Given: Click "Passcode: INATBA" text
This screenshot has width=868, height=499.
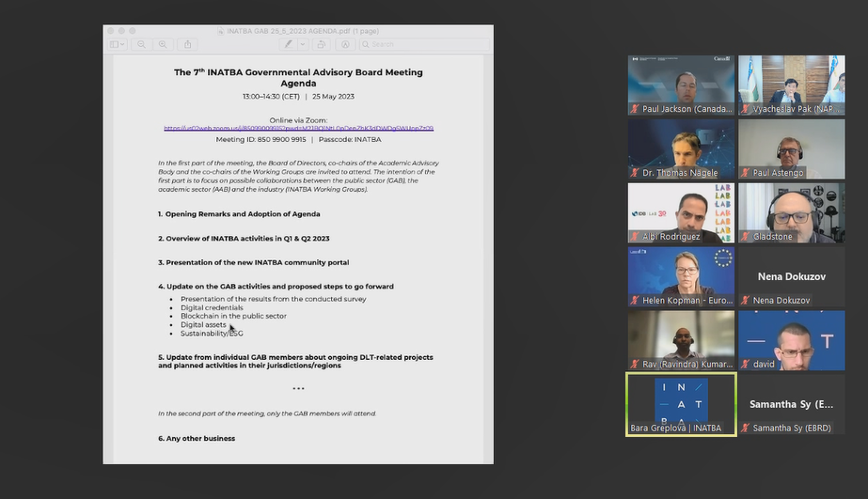Looking at the screenshot, I should [x=350, y=139].
